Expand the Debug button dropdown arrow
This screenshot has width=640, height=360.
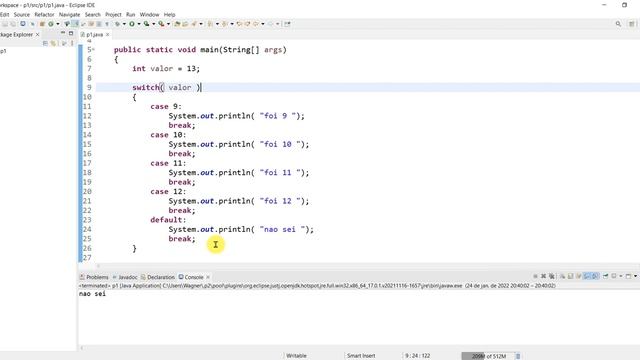tap(124, 24)
